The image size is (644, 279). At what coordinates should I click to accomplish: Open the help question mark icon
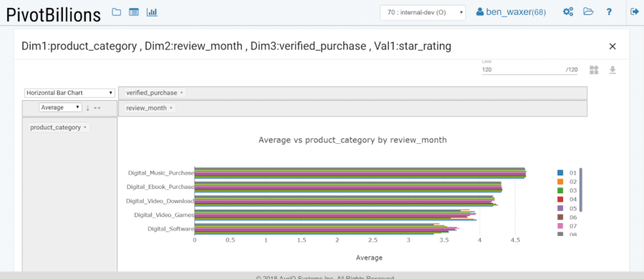609,12
